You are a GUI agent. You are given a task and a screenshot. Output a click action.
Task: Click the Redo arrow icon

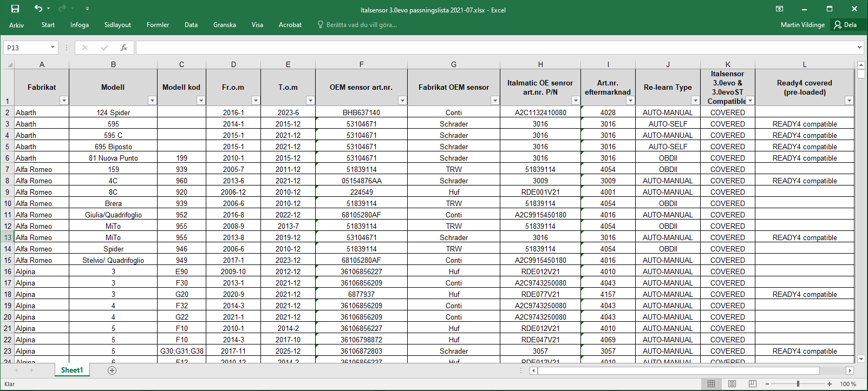(x=62, y=8)
